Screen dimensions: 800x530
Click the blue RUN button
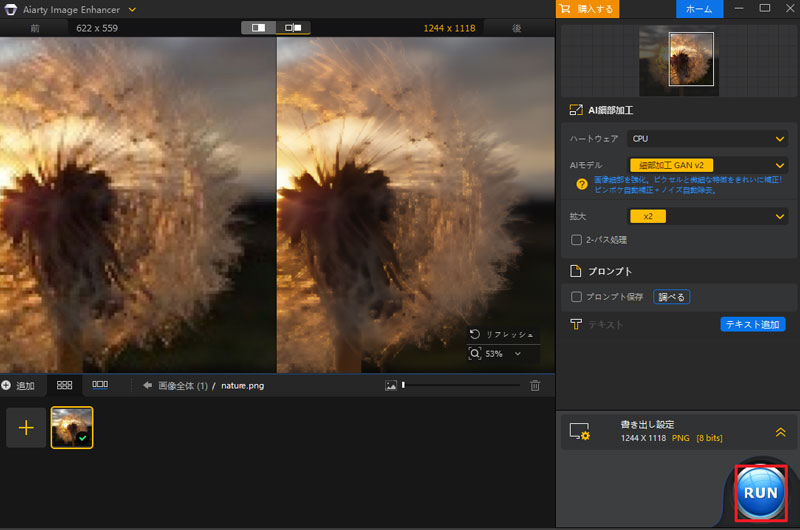(760, 493)
